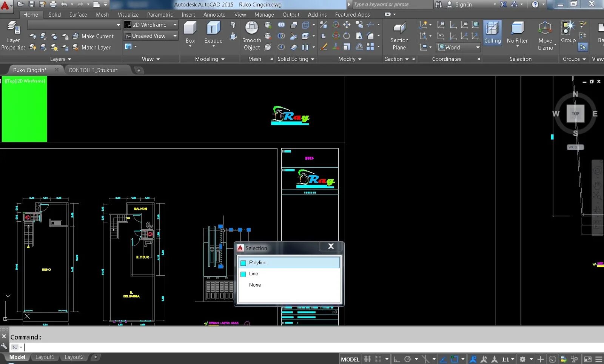Click in the command line input
This screenshot has height=364, width=604.
coord(313,347)
